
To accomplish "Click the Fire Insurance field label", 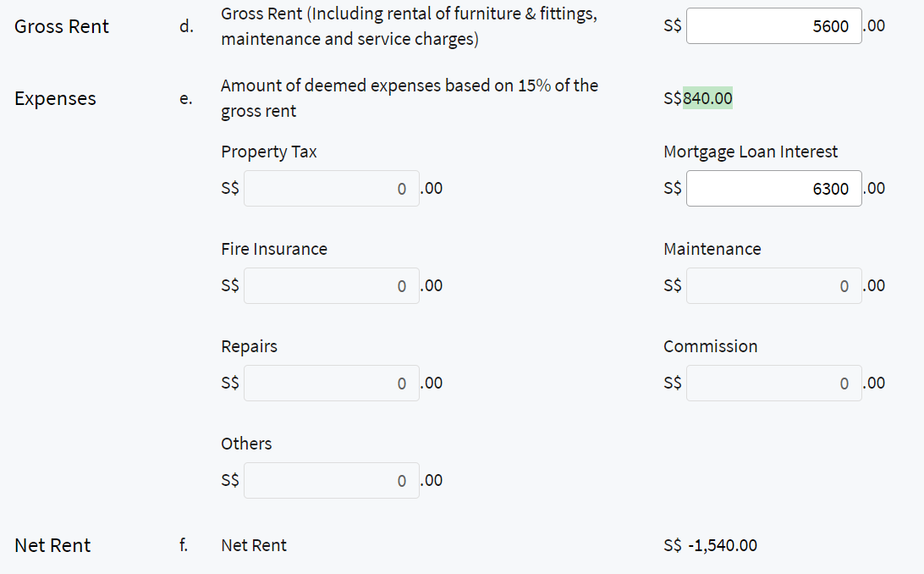I will (x=274, y=250).
